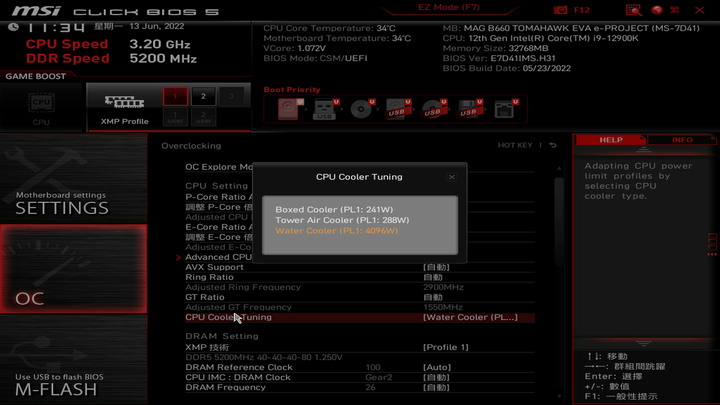The height and width of the screenshot is (405, 720).
Task: Open the OC overclocking section
Action: (73, 269)
